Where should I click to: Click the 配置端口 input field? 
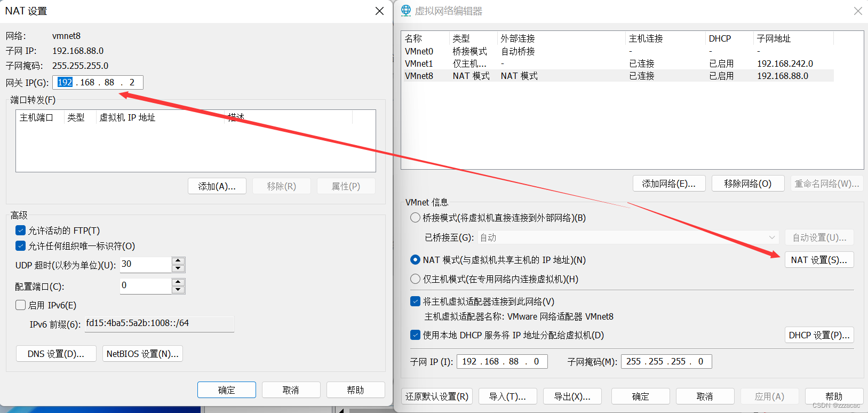coord(146,286)
